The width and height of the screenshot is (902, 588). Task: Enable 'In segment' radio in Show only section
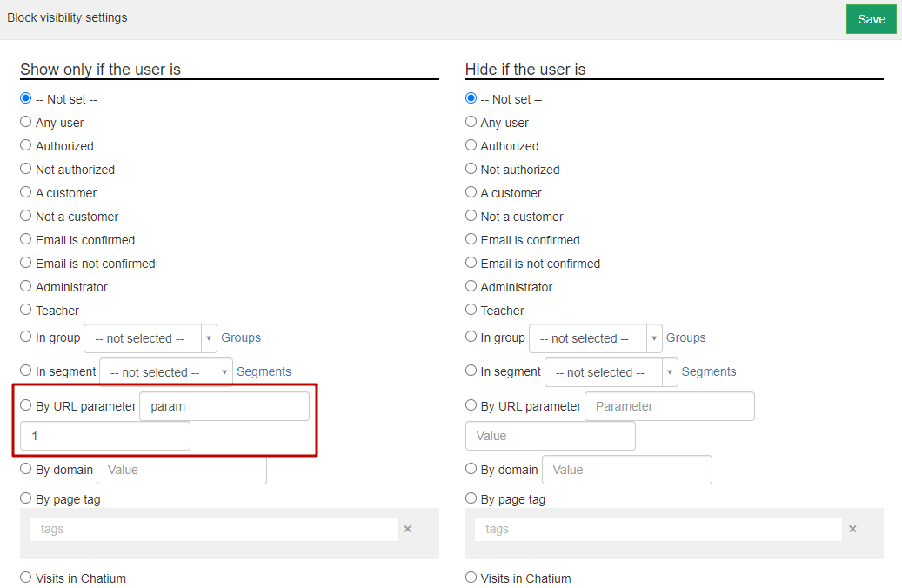26,371
